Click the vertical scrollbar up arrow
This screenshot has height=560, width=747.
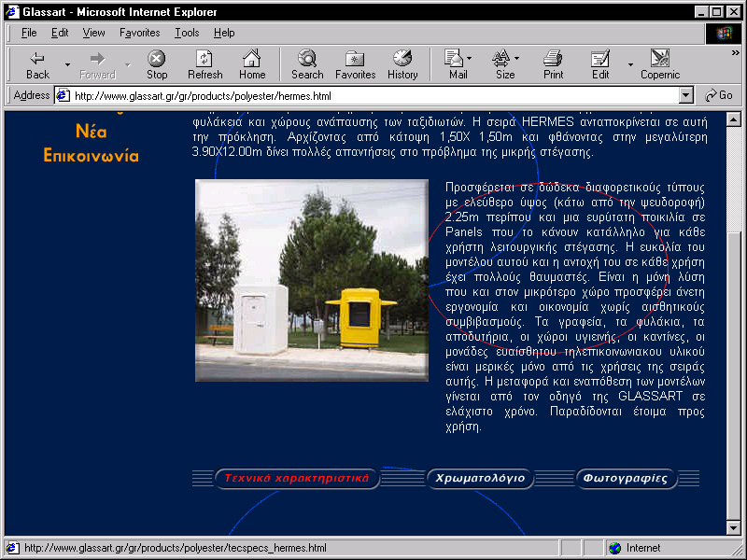[734, 119]
